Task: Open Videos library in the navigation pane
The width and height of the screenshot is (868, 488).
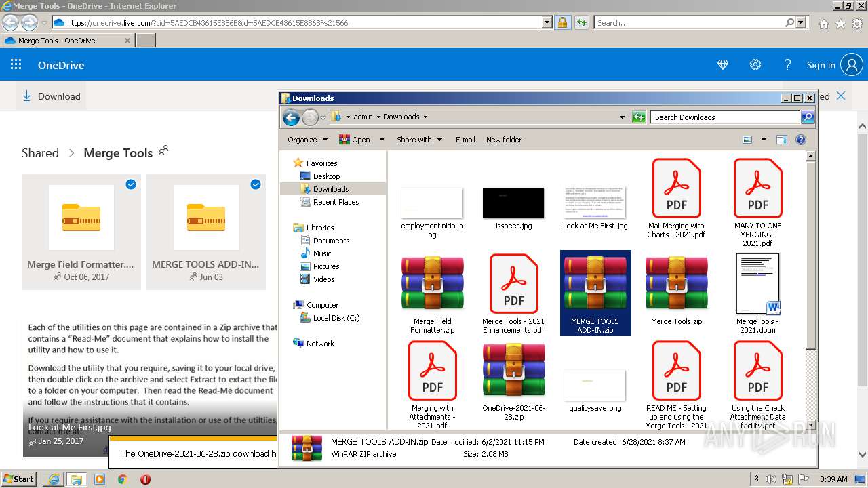Action: pyautogui.click(x=323, y=279)
